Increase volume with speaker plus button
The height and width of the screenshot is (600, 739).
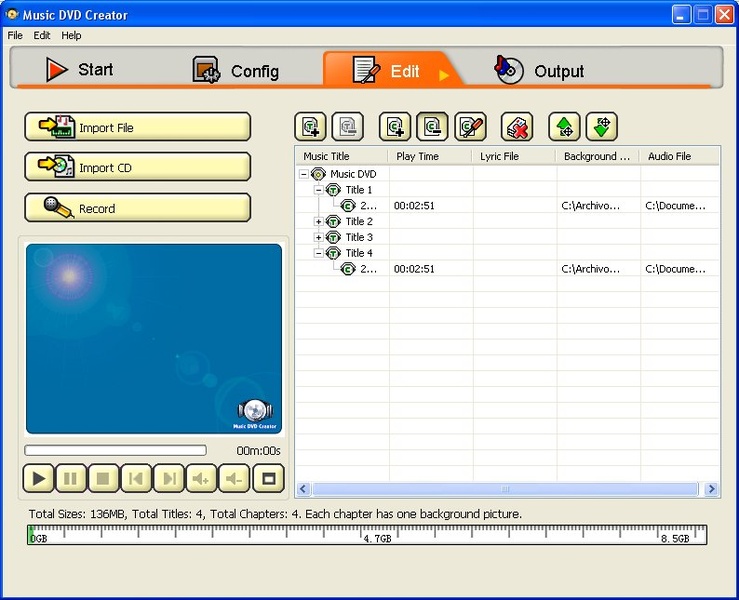(201, 478)
